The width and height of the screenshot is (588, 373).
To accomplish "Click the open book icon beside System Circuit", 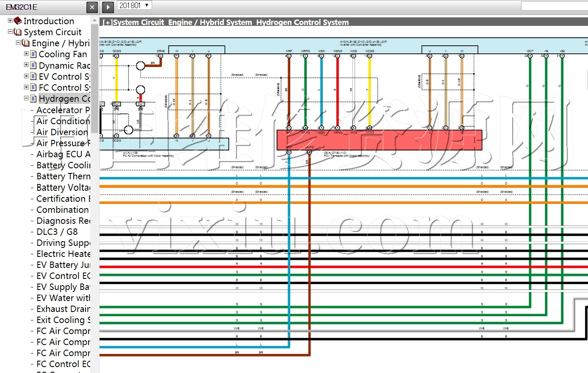I will pyautogui.click(x=18, y=32).
